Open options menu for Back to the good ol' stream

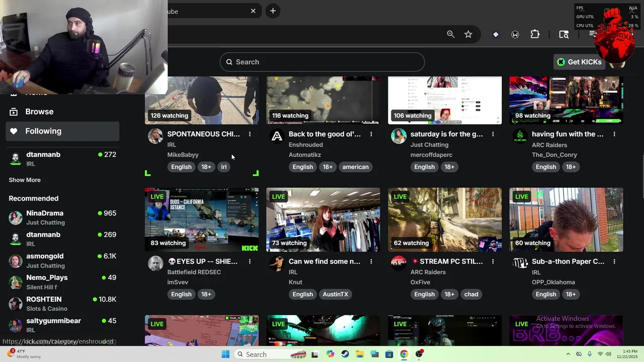pos(371,134)
